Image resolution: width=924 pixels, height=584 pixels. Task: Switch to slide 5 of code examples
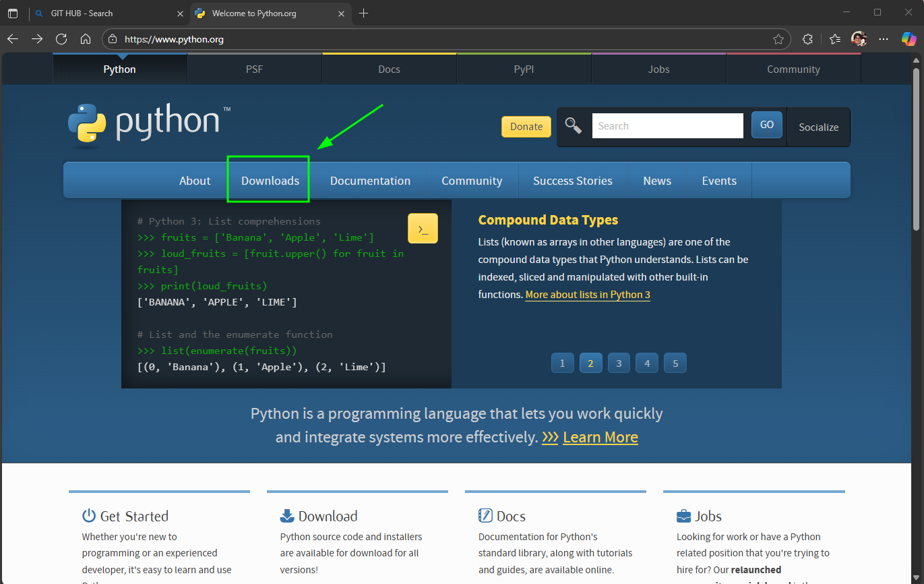tap(675, 363)
